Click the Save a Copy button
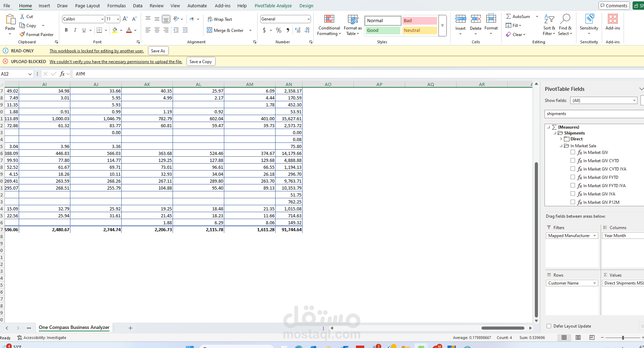The width and height of the screenshot is (644, 348). point(201,61)
